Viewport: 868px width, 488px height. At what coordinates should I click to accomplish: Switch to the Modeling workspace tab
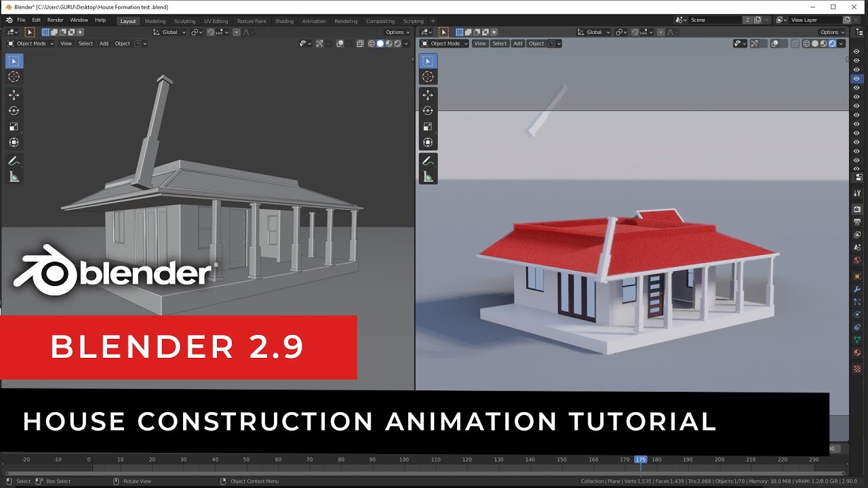point(155,21)
